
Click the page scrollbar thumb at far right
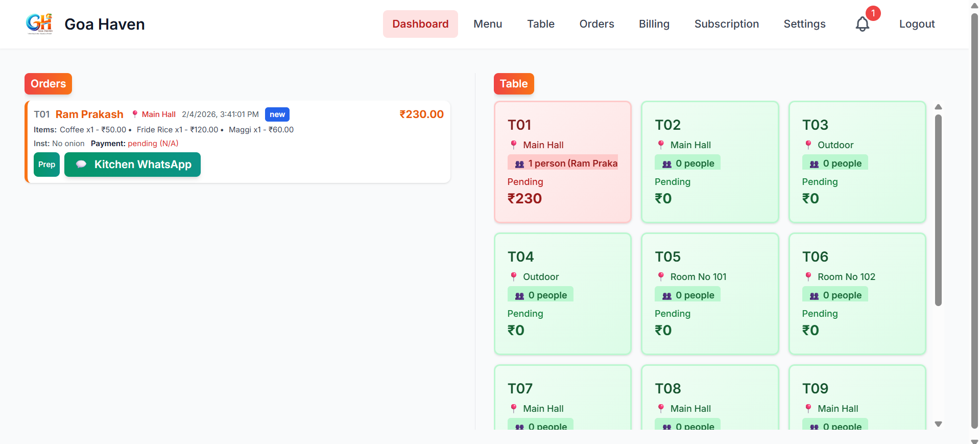click(974, 221)
